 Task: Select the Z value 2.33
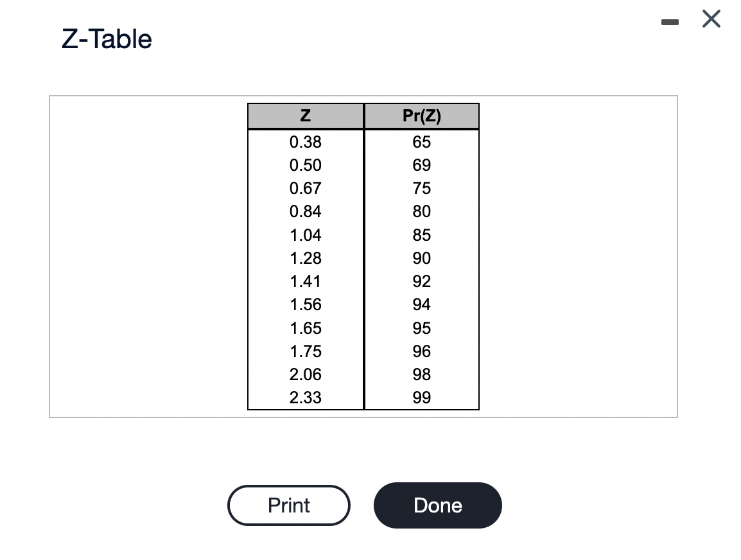(x=305, y=398)
